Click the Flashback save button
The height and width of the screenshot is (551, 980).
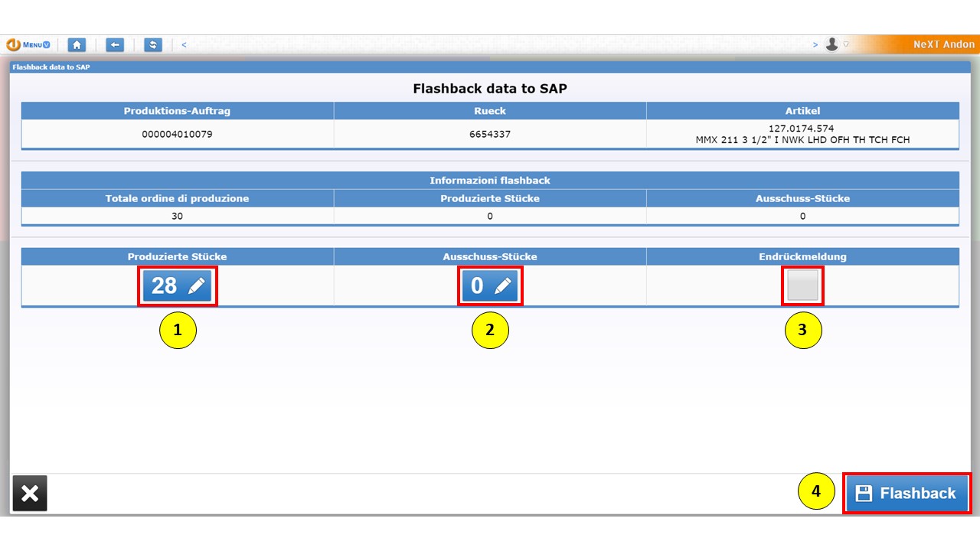point(906,494)
